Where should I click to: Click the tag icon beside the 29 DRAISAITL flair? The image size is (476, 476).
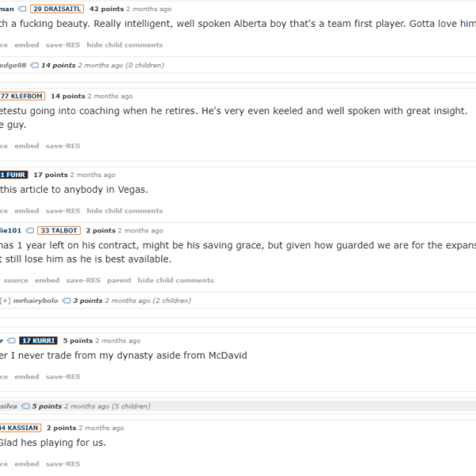(x=22, y=9)
